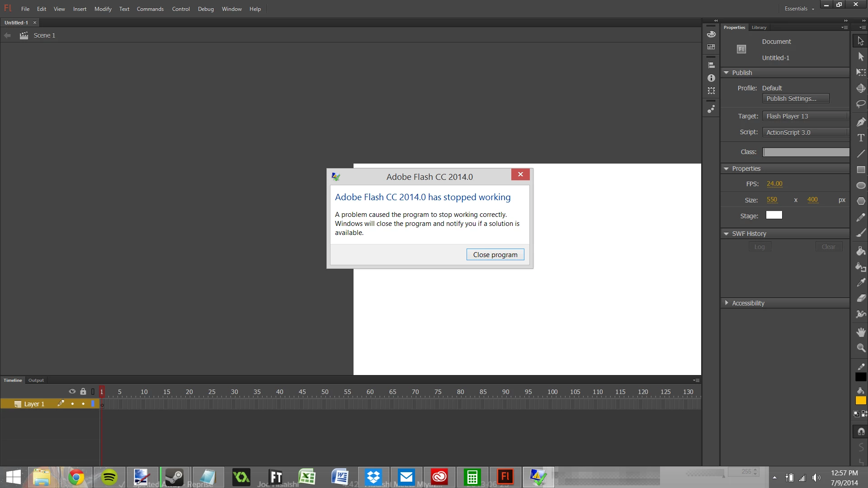Toggle lock all layers padlock icon
This screenshot has width=868, height=488.
pyautogui.click(x=83, y=391)
